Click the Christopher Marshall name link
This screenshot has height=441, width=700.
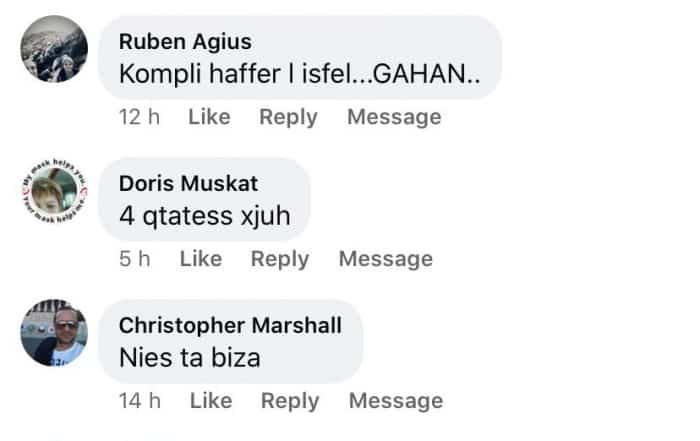coord(230,325)
